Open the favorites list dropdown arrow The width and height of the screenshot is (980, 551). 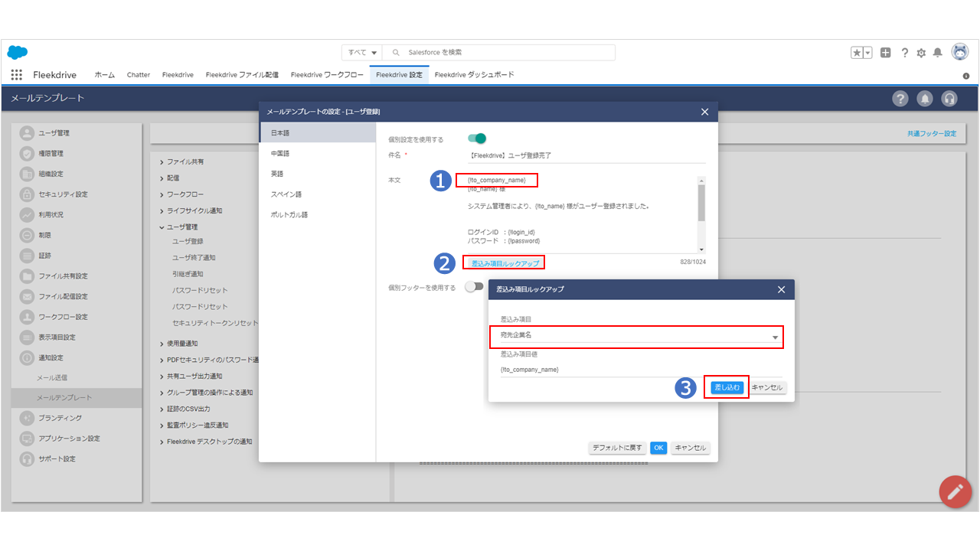(868, 53)
